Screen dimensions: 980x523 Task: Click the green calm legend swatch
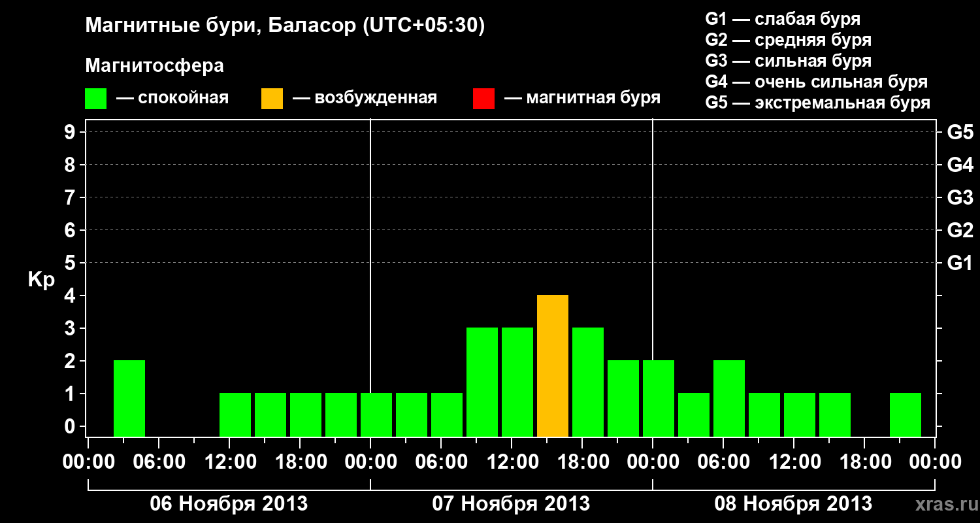(x=95, y=99)
